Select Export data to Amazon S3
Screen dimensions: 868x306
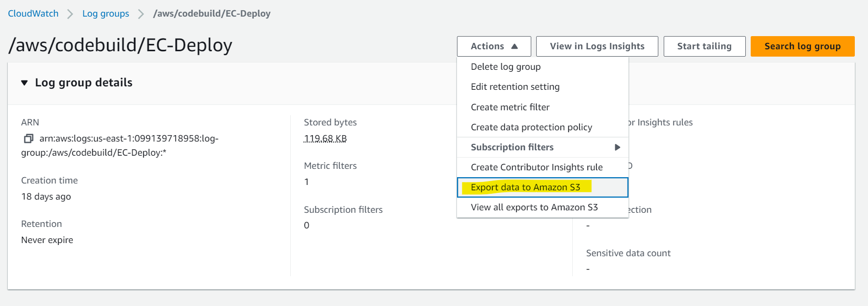click(x=542, y=187)
